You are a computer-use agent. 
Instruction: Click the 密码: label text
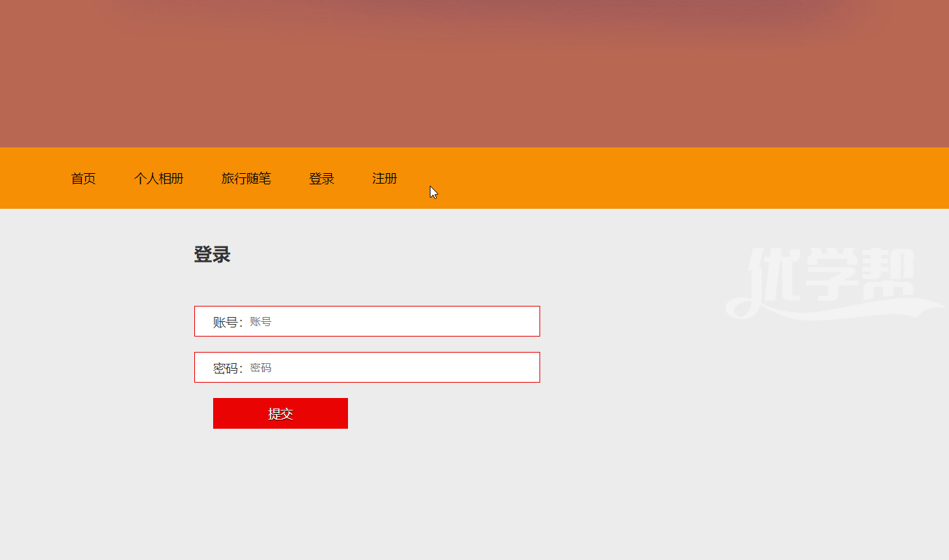(227, 368)
